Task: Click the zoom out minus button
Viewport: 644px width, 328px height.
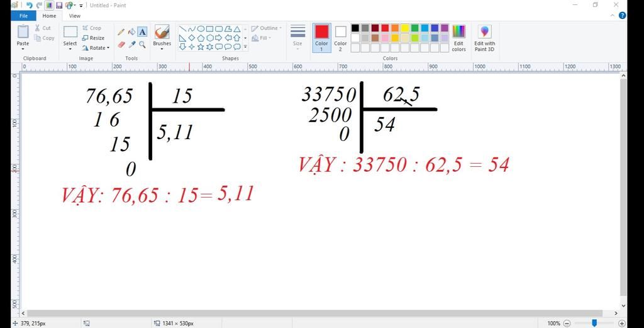Action: coord(567,324)
